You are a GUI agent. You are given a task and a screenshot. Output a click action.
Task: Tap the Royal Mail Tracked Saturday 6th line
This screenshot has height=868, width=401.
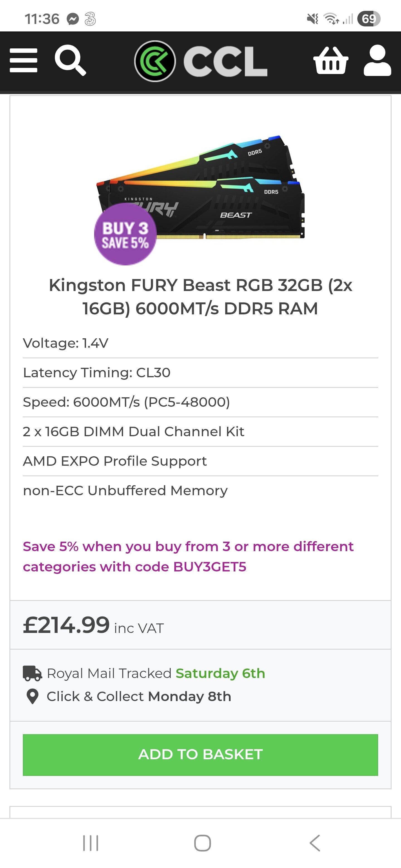click(x=156, y=673)
